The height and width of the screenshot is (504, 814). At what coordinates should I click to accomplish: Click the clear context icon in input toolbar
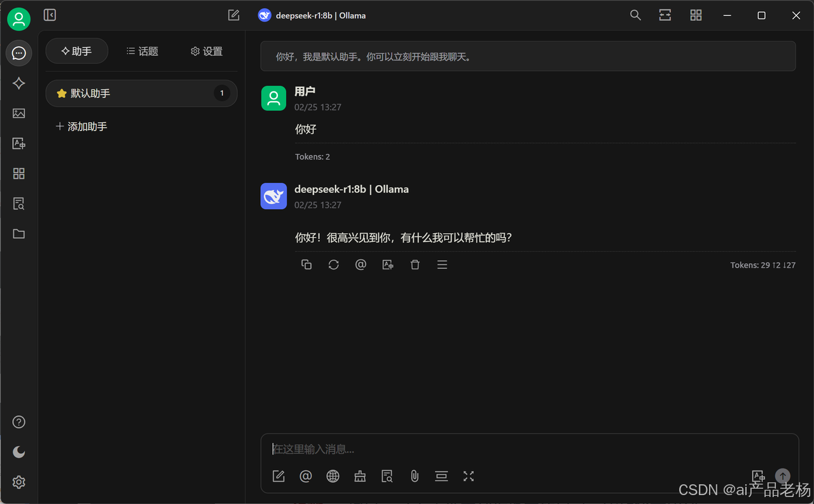(441, 476)
